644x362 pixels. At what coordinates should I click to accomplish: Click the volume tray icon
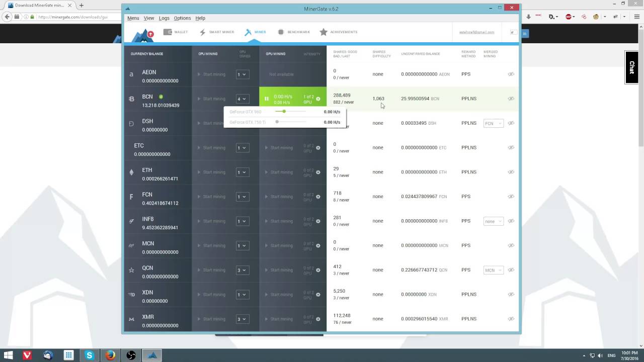(600, 356)
